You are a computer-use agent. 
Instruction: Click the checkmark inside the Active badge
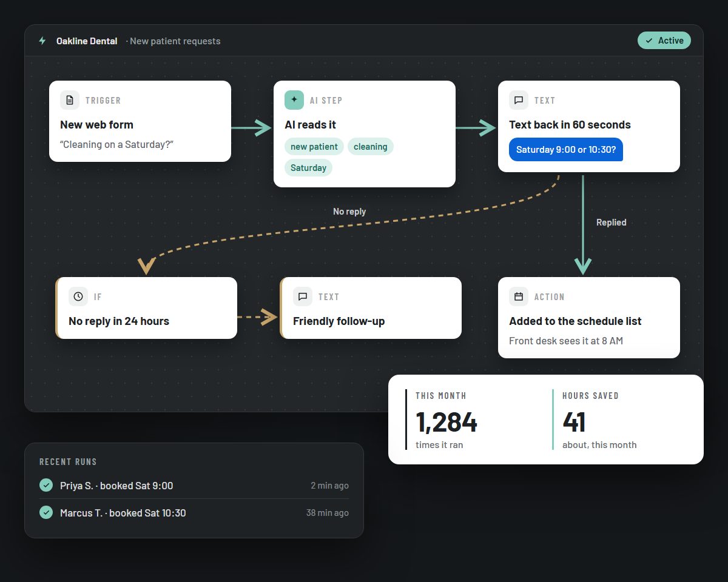click(x=649, y=41)
